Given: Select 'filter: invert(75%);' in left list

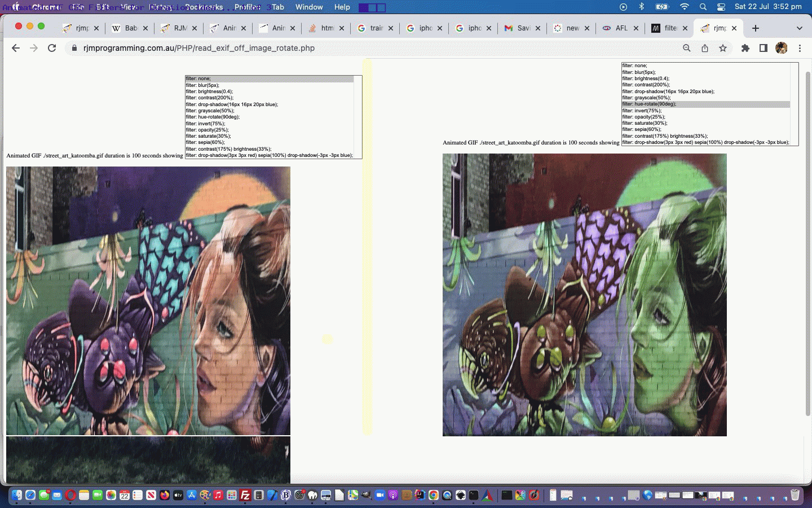Looking at the screenshot, I should [270, 124].
